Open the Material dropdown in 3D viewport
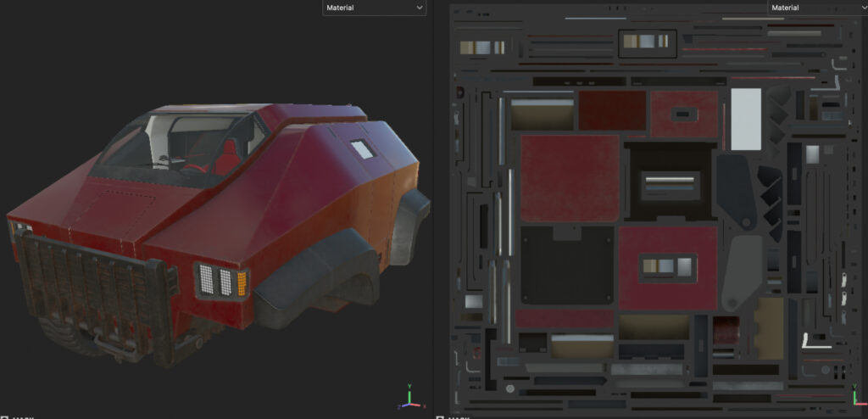The image size is (868, 419). pos(373,8)
